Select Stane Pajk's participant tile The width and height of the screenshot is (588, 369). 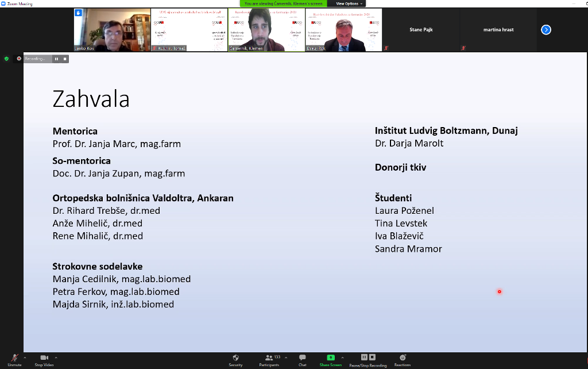pyautogui.click(x=421, y=30)
